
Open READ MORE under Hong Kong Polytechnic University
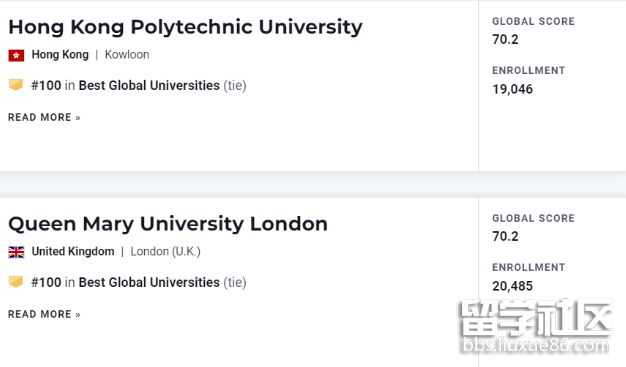(x=44, y=117)
